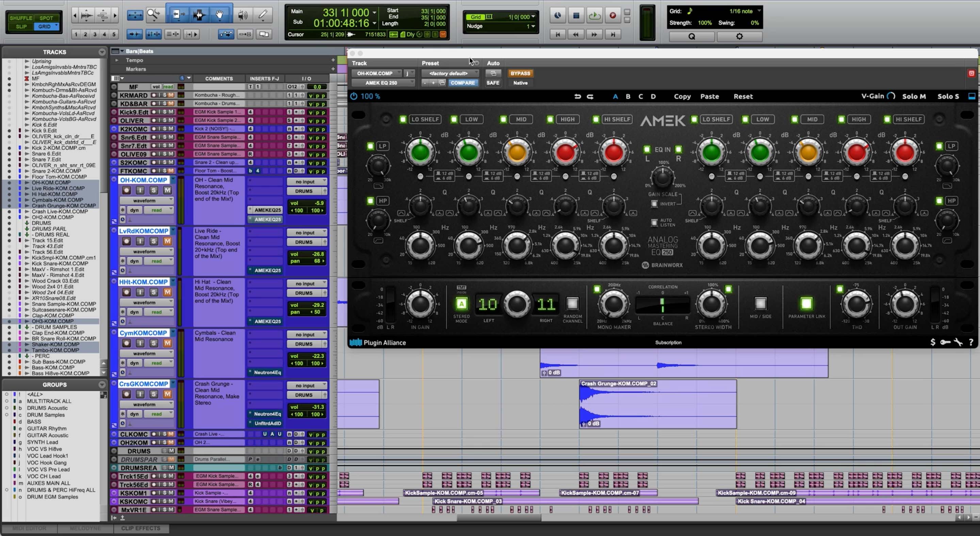Toggle the RANDOM CHANNEL button
The height and width of the screenshot is (536, 980).
(572, 303)
